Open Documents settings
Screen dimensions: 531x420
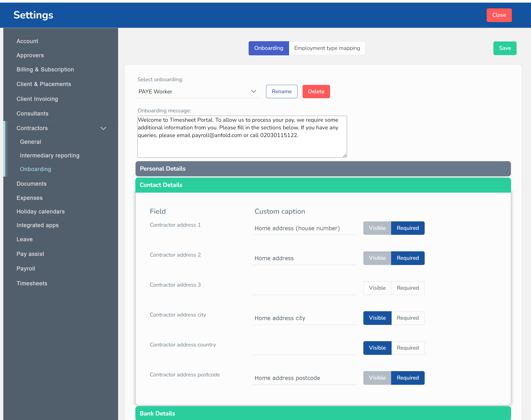pos(31,184)
